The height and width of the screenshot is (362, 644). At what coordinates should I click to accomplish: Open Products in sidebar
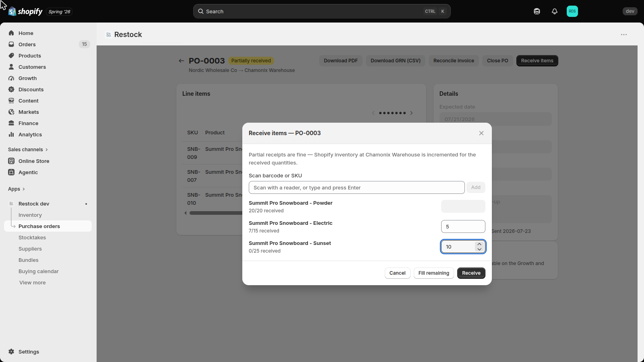pos(48,56)
